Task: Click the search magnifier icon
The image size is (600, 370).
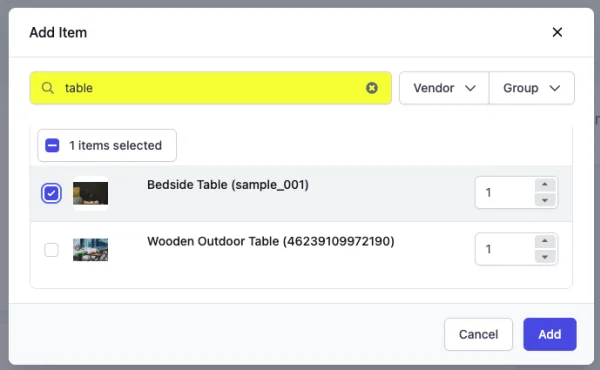Action: 47,88
